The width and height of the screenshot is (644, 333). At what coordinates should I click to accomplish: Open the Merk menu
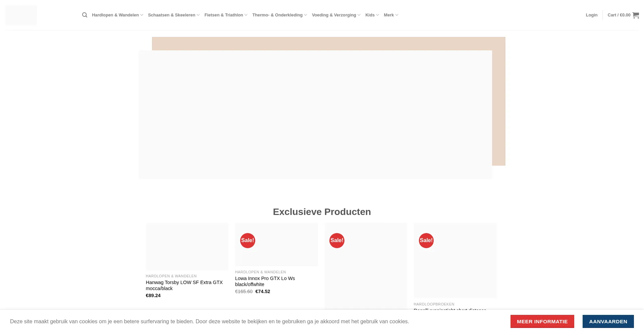(x=391, y=15)
